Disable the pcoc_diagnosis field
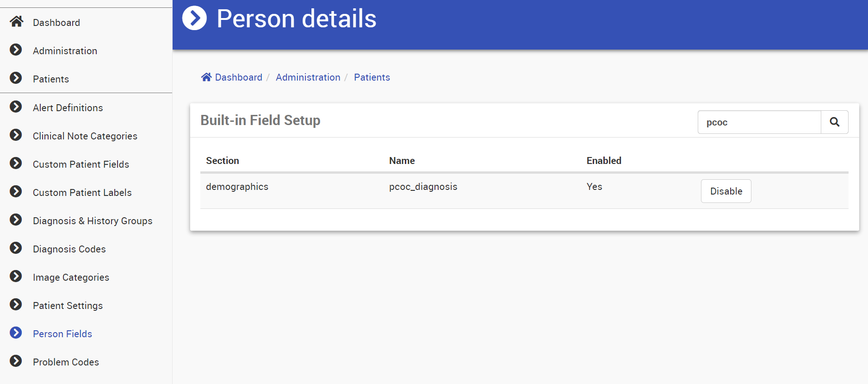 coord(725,191)
